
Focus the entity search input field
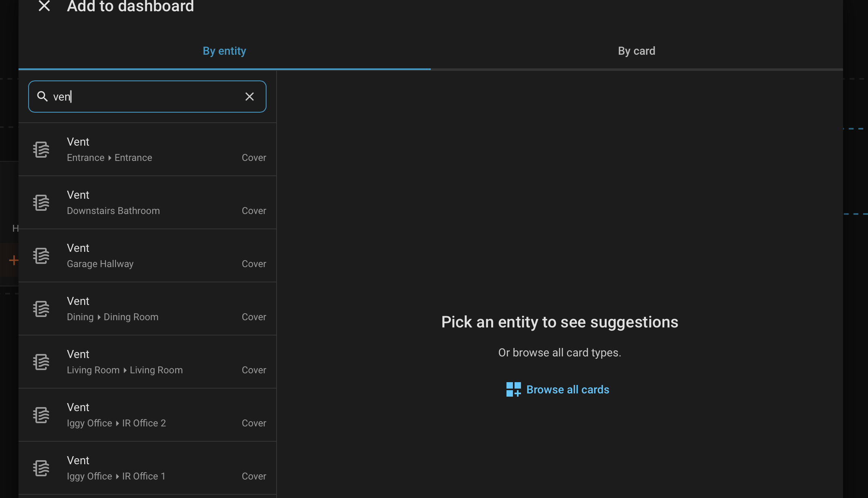click(x=147, y=97)
